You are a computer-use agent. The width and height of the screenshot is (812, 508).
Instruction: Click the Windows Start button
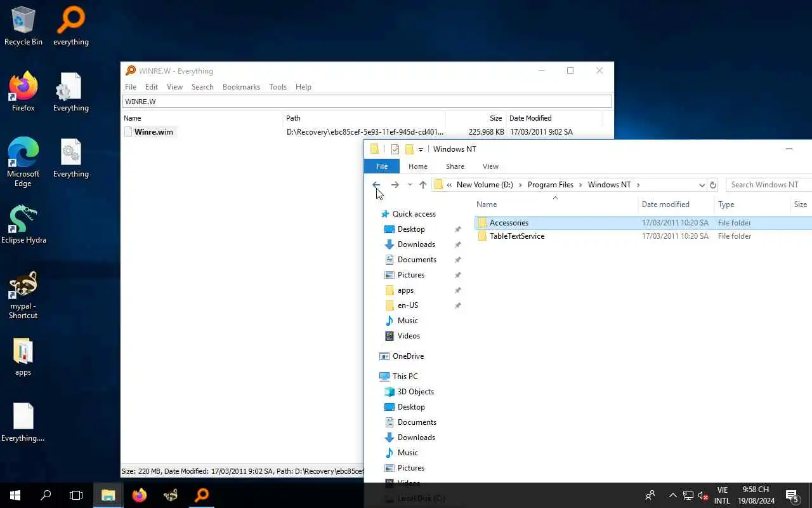click(x=15, y=495)
